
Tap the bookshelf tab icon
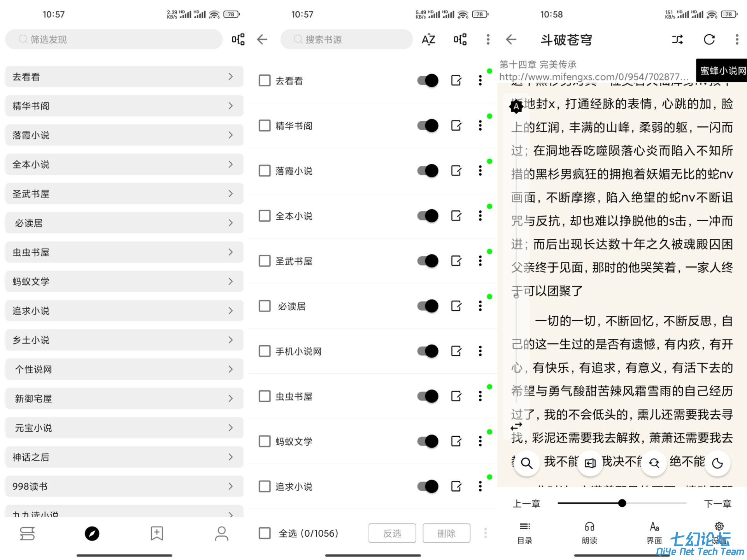[27, 534]
